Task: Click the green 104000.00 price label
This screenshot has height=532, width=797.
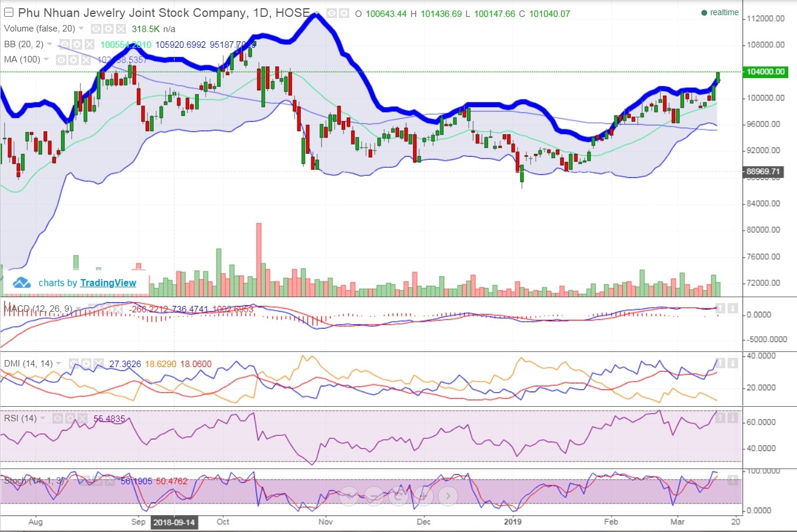Action: click(x=766, y=72)
